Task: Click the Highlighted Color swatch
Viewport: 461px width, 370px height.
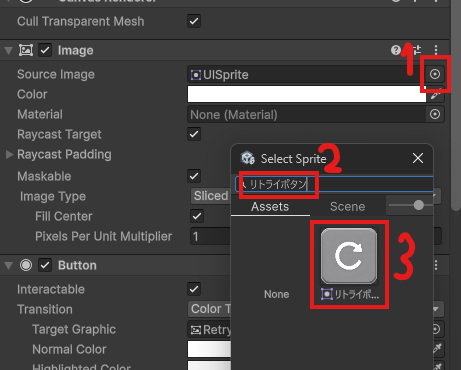Action: pos(209,365)
